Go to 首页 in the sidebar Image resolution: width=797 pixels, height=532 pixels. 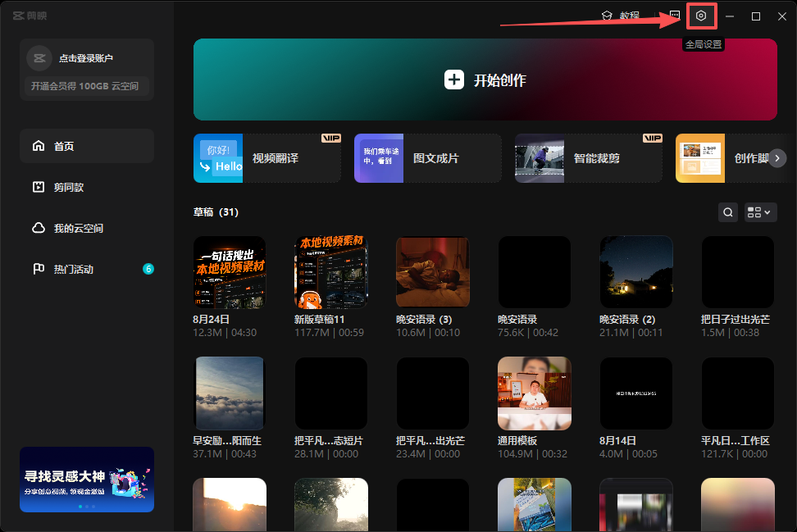tap(87, 146)
